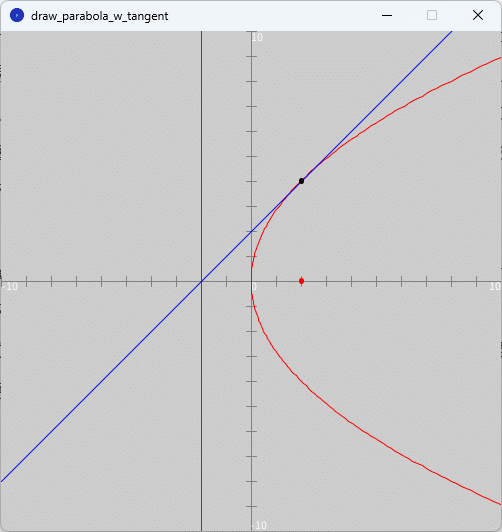Click the origin label 0
This screenshot has width=502, height=532.
pos(254,287)
